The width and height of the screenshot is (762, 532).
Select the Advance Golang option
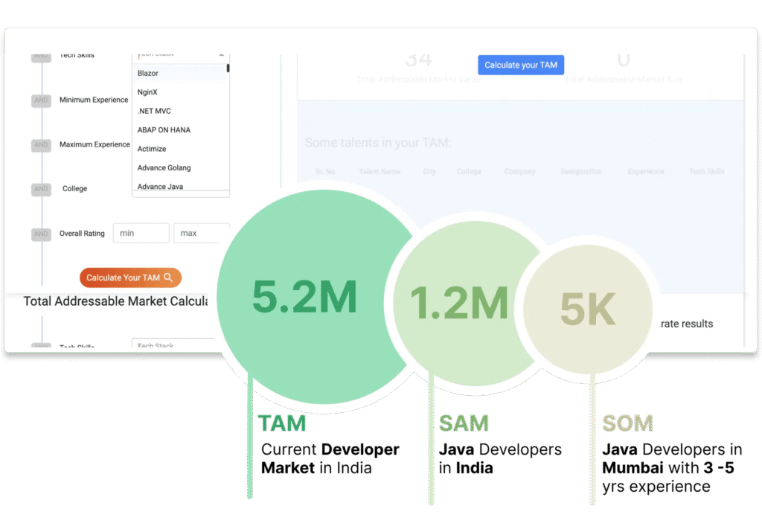coord(164,168)
